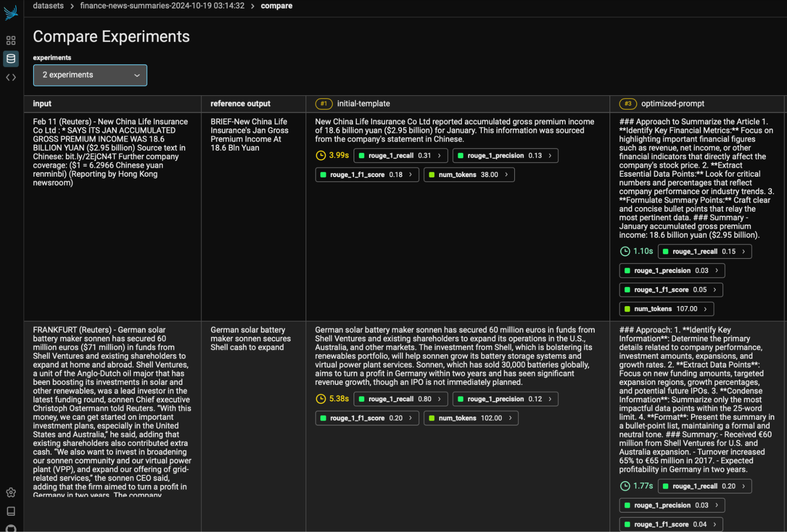Click the clock icon beside 3.99s latency

pos(320,155)
